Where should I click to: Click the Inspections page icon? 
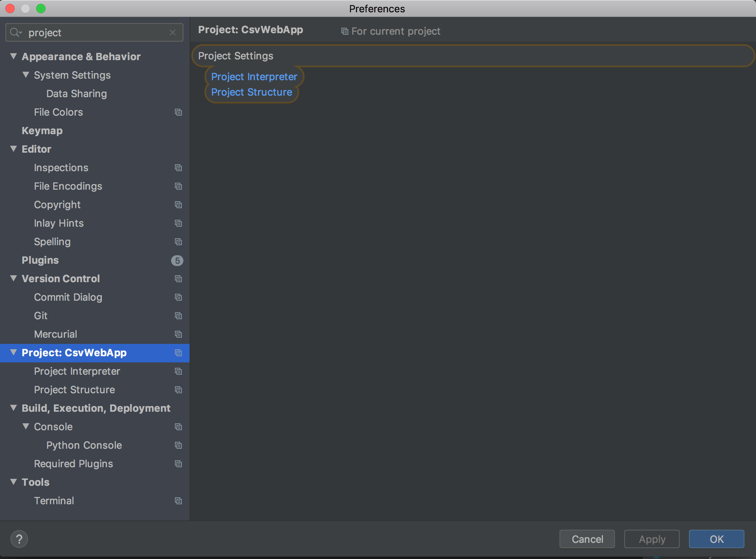(178, 167)
